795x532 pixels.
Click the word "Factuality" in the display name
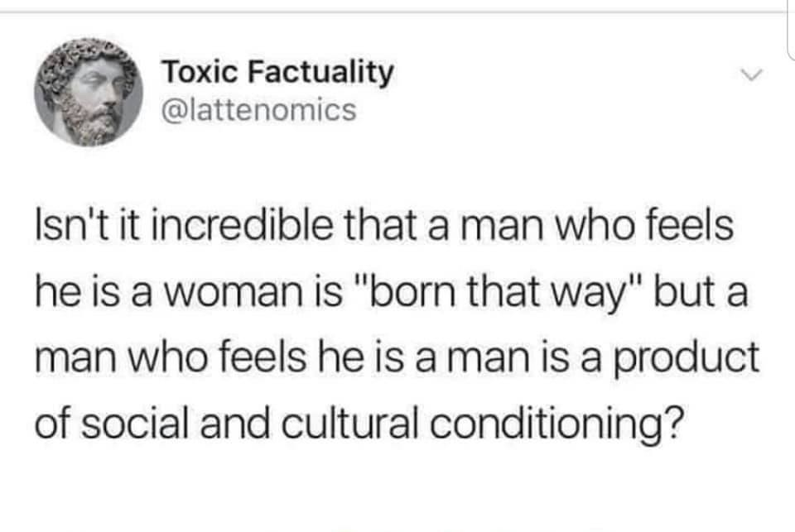tap(320, 72)
